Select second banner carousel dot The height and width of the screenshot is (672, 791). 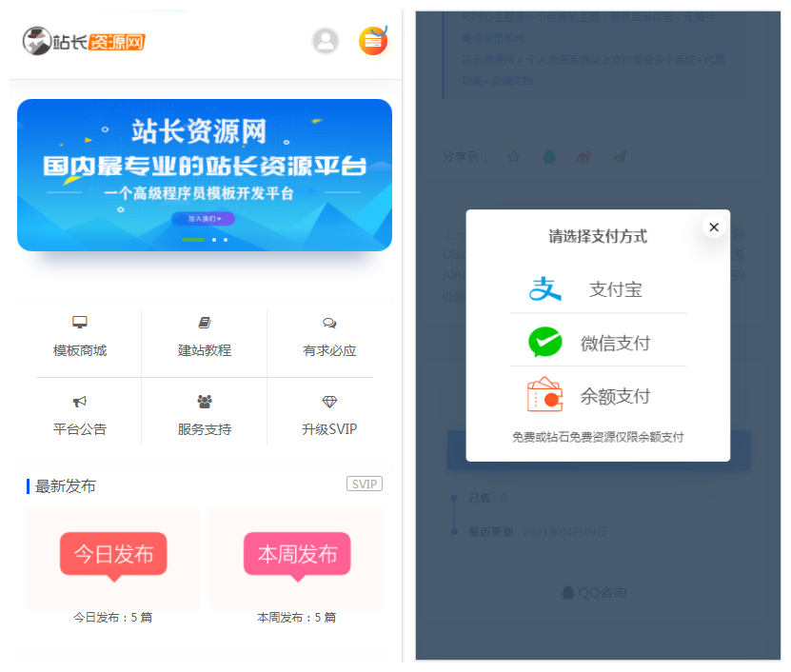point(214,240)
